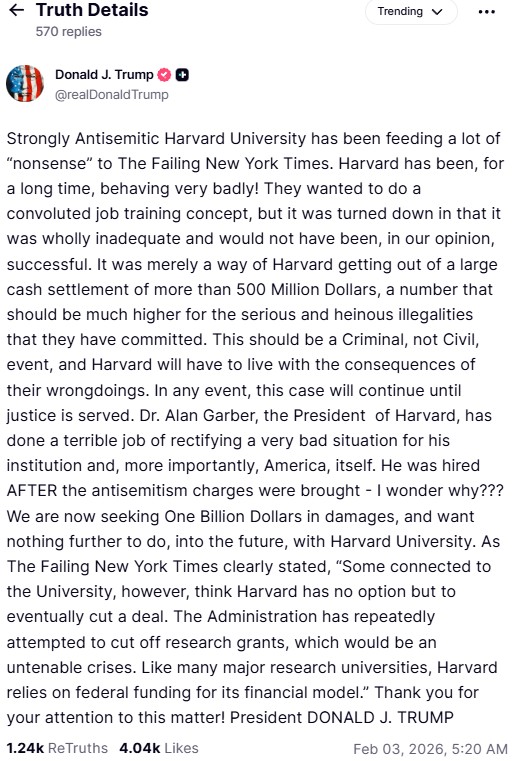Open the Trending sort dropdown

[410, 12]
